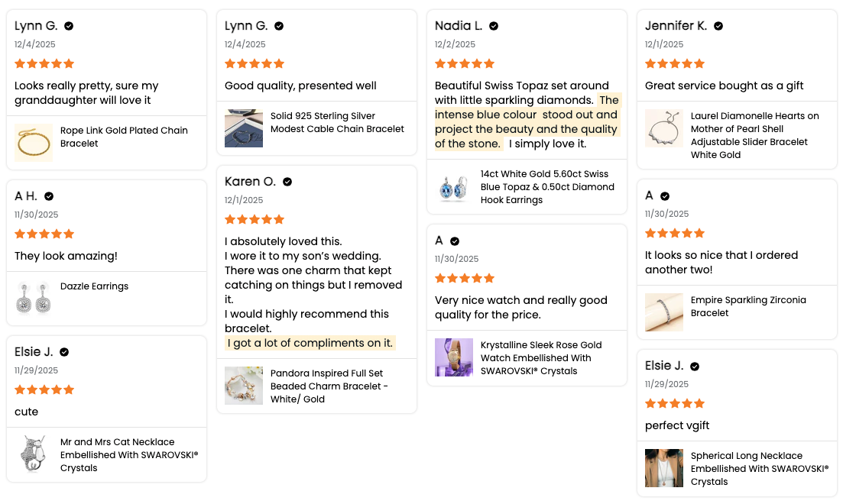Click the verified checkmark beside Jennifer K.
This screenshot has width=843, height=504.
pyautogui.click(x=718, y=26)
